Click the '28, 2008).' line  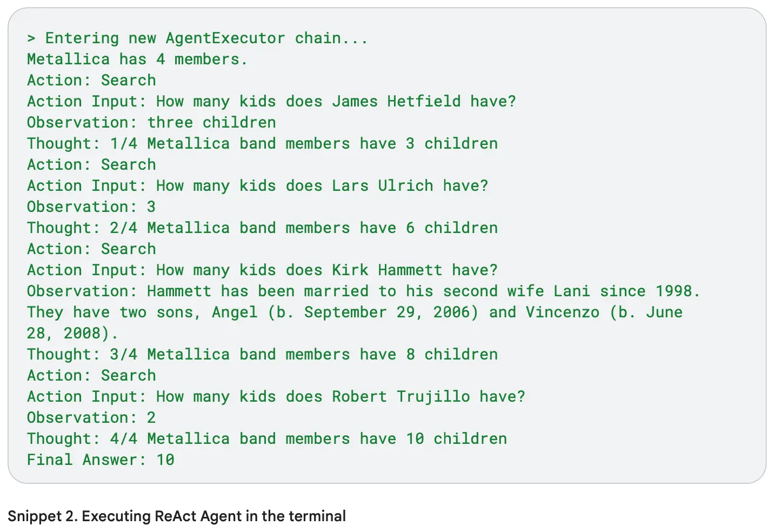pos(72,334)
